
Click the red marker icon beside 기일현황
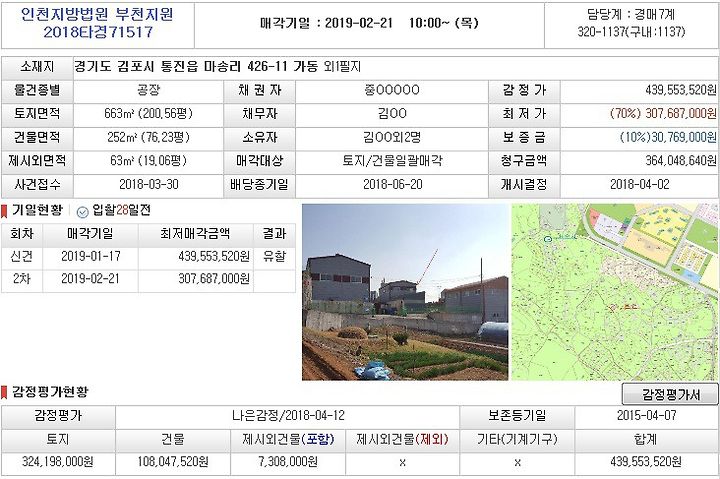(4, 211)
